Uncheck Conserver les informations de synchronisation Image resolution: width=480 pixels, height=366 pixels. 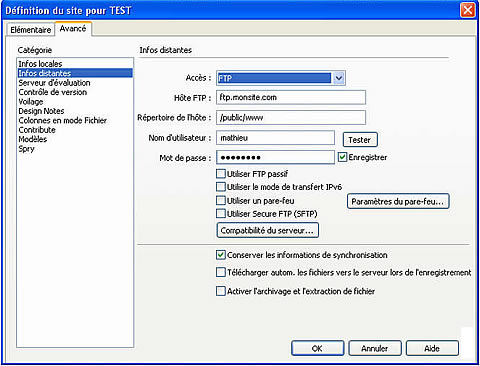pyautogui.click(x=221, y=255)
